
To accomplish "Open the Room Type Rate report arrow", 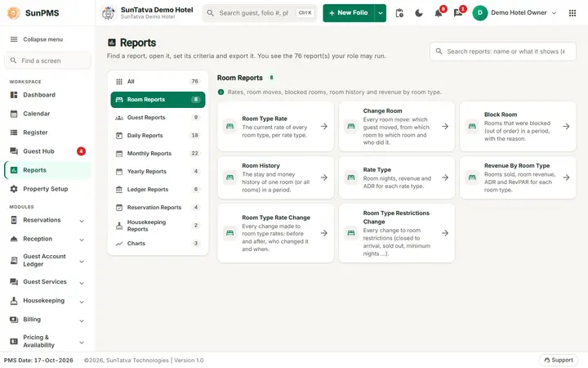I will point(324,127).
